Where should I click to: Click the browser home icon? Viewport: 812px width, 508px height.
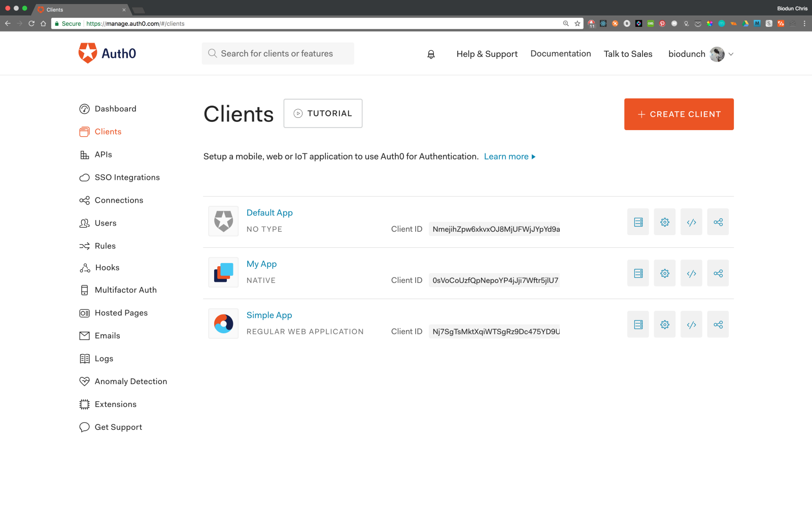pos(44,23)
